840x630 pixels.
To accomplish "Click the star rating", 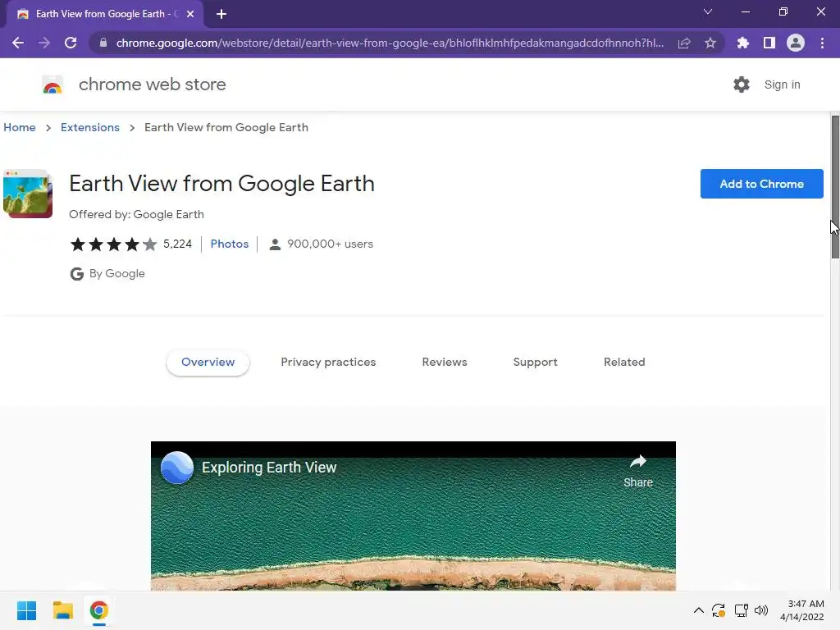I will point(113,244).
